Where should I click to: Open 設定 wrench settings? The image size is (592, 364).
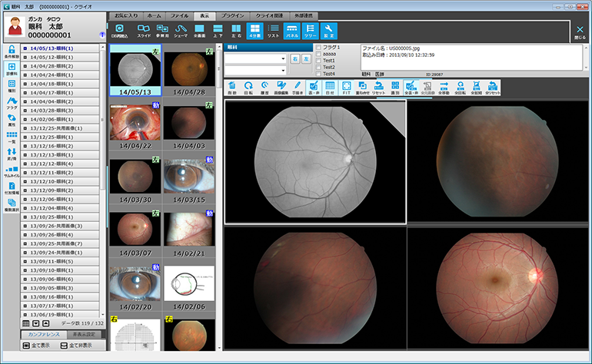[x=329, y=31]
